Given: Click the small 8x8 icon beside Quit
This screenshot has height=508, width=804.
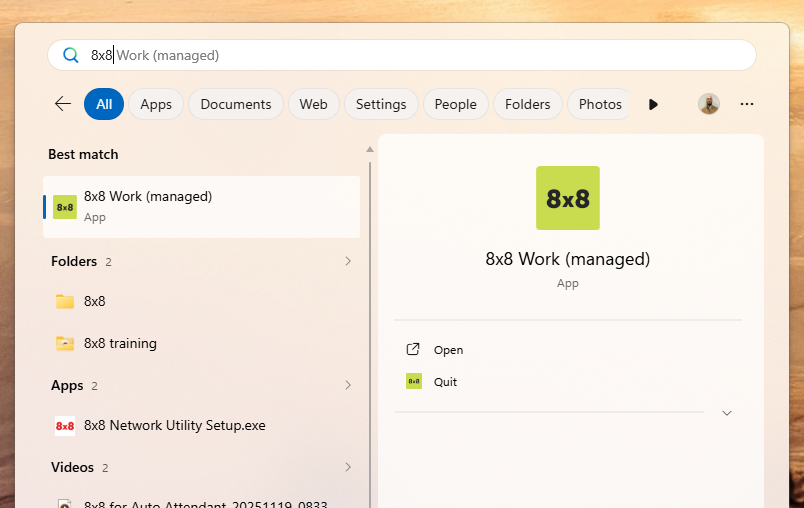Looking at the screenshot, I should 414,381.
